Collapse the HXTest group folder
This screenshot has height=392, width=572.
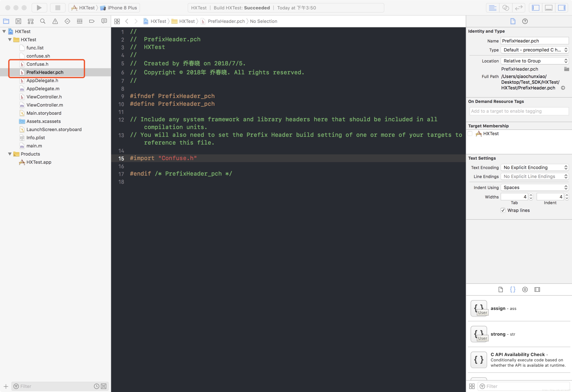(x=10, y=40)
